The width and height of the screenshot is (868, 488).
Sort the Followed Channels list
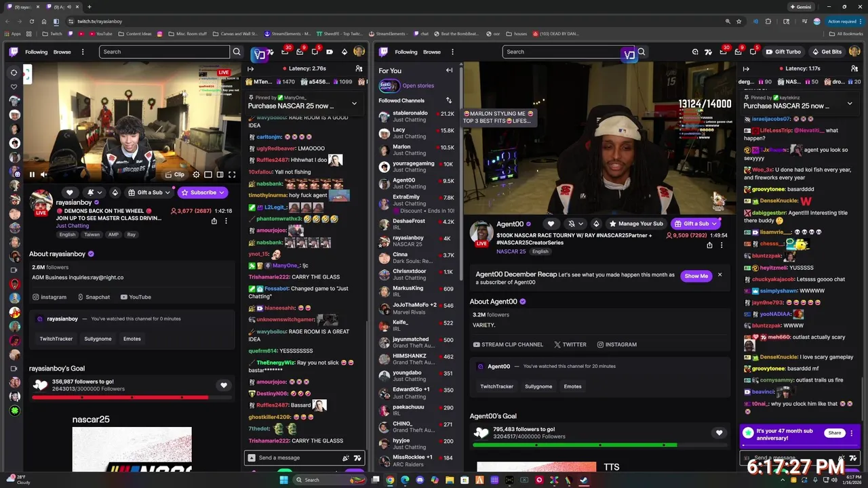click(x=448, y=100)
